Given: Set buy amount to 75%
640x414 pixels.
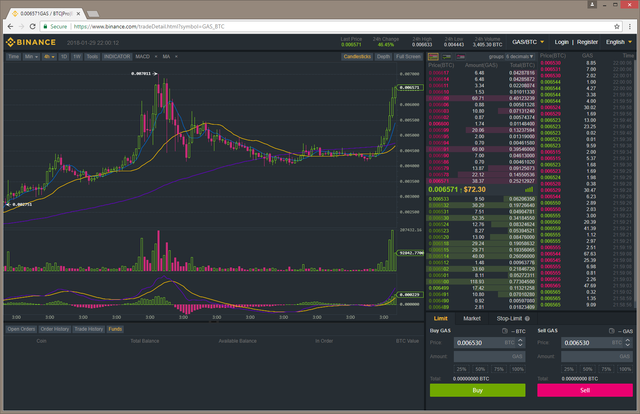Looking at the screenshot, I should [x=499, y=369].
